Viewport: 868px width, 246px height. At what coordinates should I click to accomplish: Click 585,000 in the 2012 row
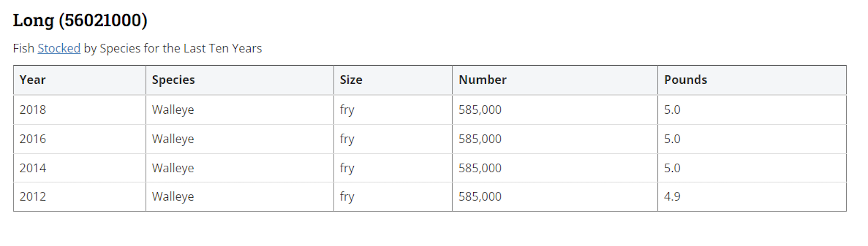[x=480, y=197]
